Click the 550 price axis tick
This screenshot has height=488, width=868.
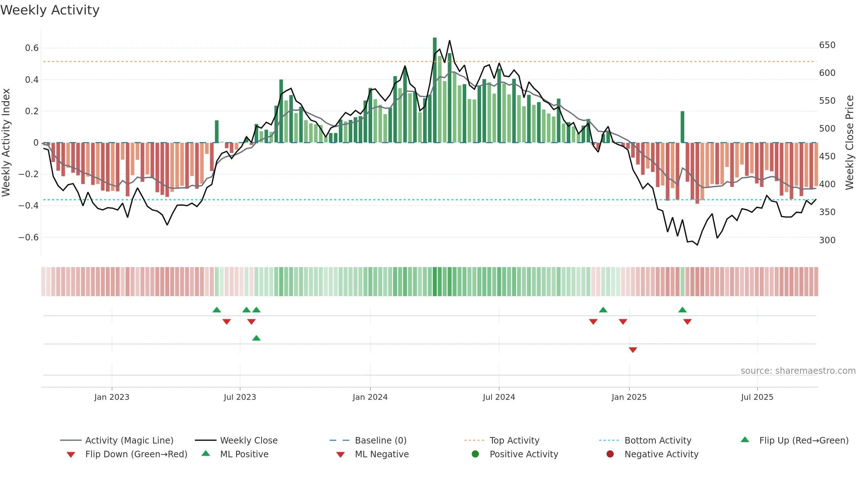[827, 101]
